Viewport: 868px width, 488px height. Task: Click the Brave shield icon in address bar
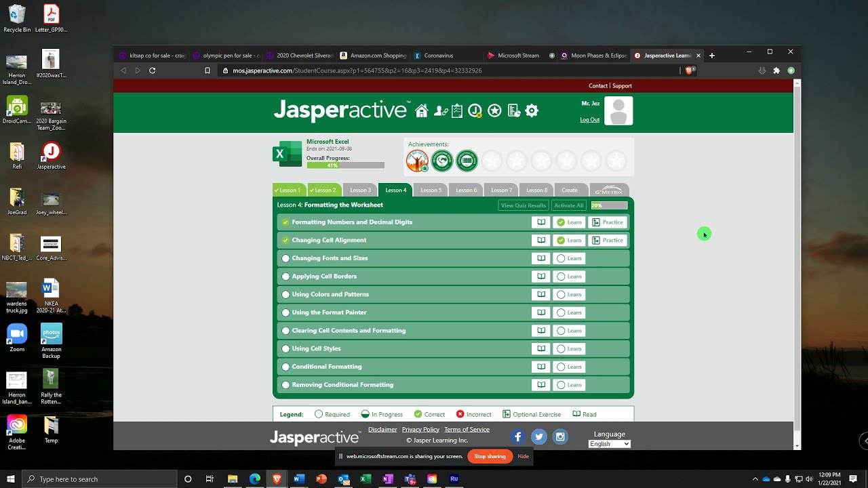click(690, 70)
